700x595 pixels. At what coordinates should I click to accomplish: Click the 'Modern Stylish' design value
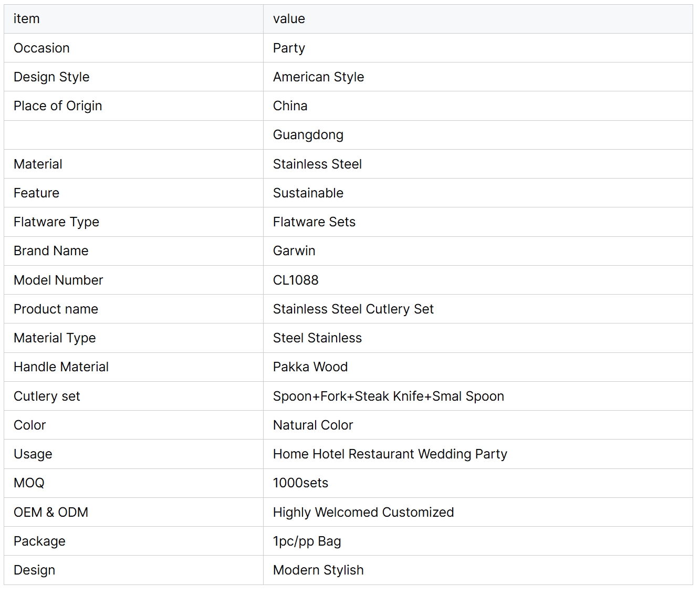tap(318, 570)
